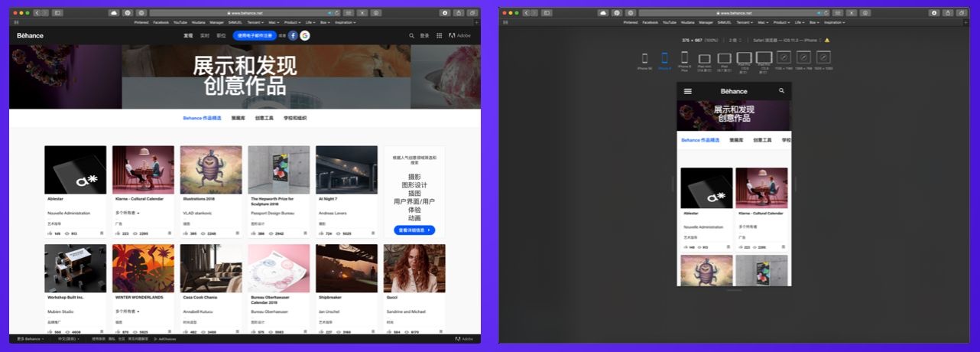Open the Shipbreaker project thumbnail

[x=346, y=268]
